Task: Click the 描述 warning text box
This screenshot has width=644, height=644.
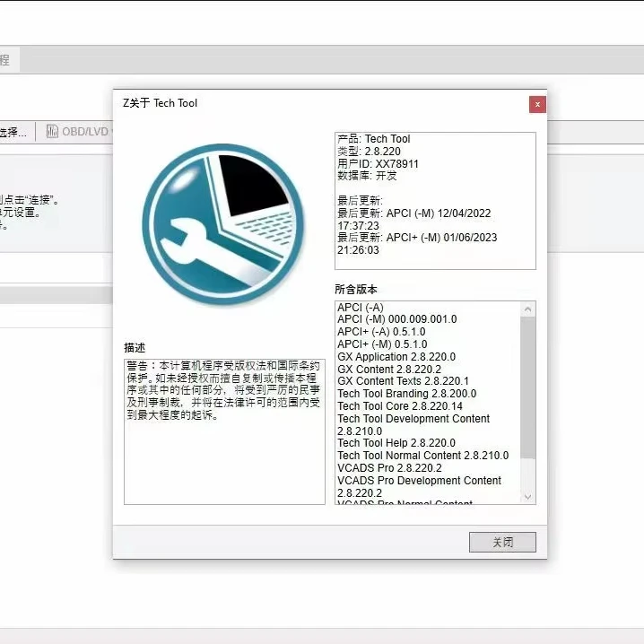Action: click(224, 431)
